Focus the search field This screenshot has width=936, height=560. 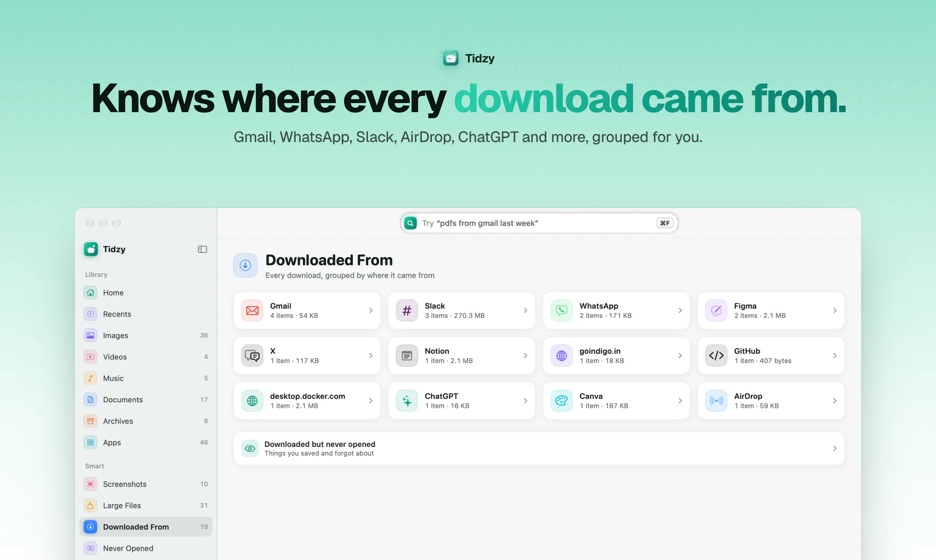pyautogui.click(x=539, y=223)
